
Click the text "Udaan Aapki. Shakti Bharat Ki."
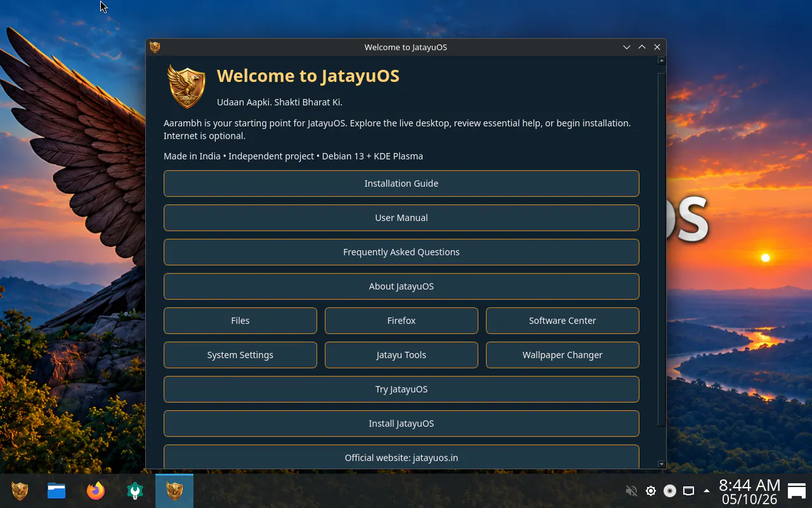pyautogui.click(x=280, y=102)
